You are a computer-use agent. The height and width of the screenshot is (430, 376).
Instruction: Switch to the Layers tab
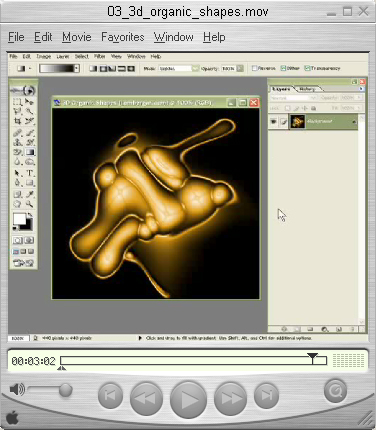click(281, 89)
